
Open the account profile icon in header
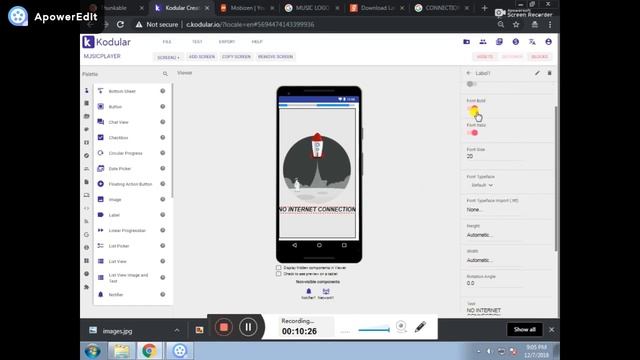pyautogui.click(x=548, y=42)
